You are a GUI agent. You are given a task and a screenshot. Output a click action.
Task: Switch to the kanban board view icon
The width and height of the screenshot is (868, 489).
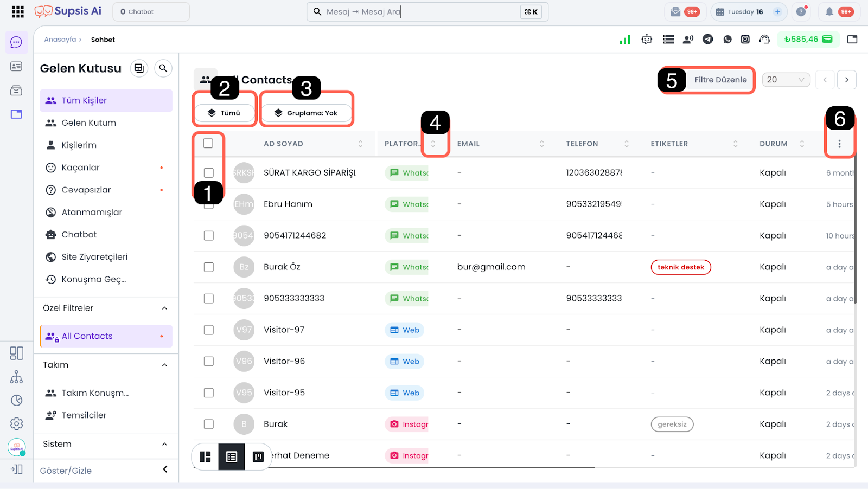point(258,456)
